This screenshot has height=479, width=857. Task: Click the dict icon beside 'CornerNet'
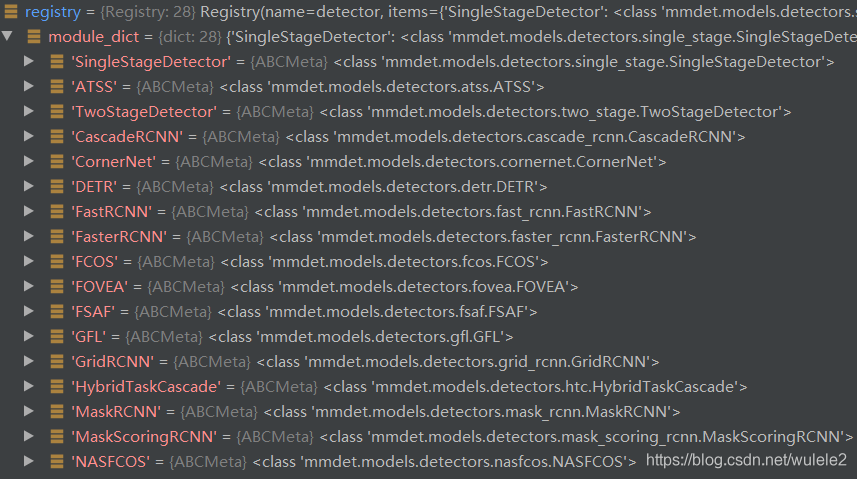(x=57, y=161)
